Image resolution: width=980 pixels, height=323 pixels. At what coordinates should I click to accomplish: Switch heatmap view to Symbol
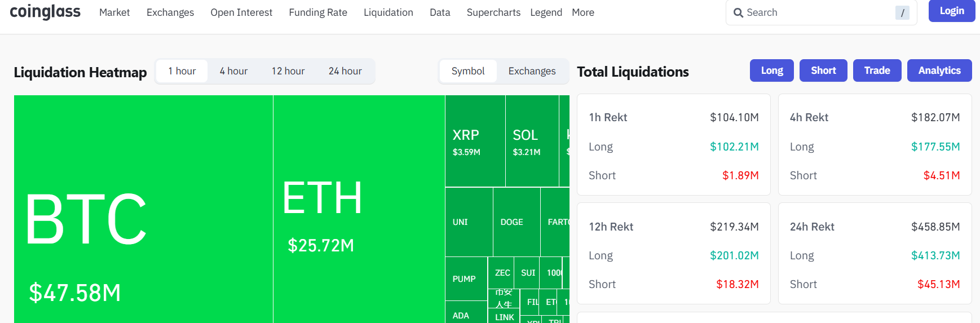click(x=468, y=71)
